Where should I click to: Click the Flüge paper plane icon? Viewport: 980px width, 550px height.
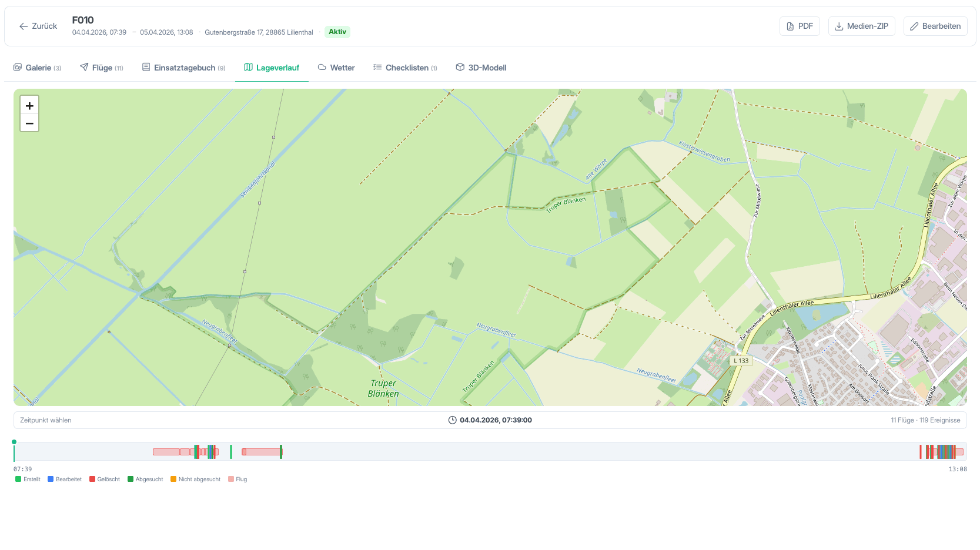(84, 68)
